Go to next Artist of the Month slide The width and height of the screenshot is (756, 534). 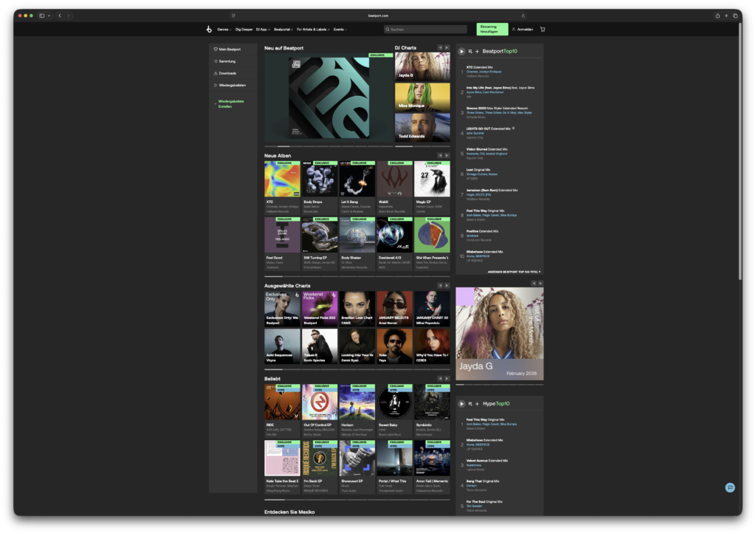tap(540, 283)
